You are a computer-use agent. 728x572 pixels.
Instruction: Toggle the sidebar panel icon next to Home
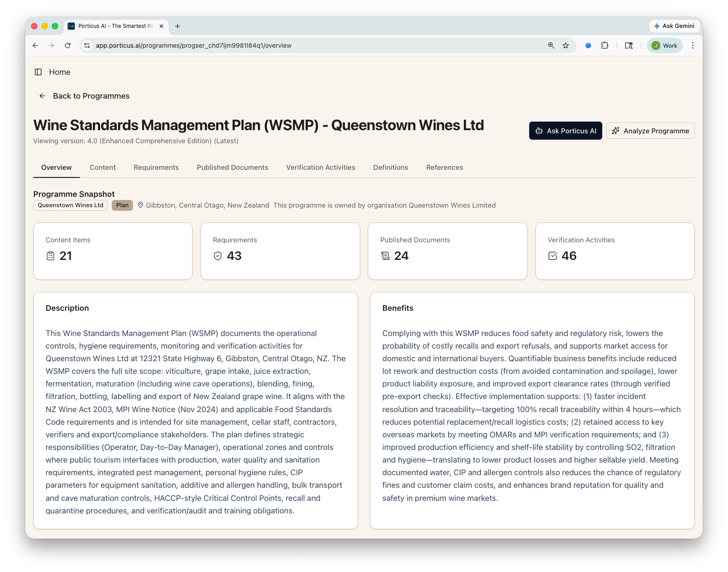click(x=38, y=72)
